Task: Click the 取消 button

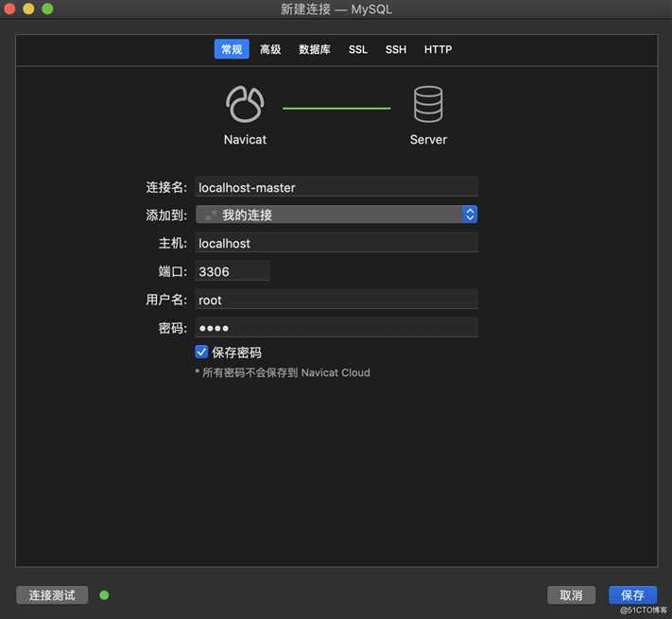Action: tap(571, 595)
